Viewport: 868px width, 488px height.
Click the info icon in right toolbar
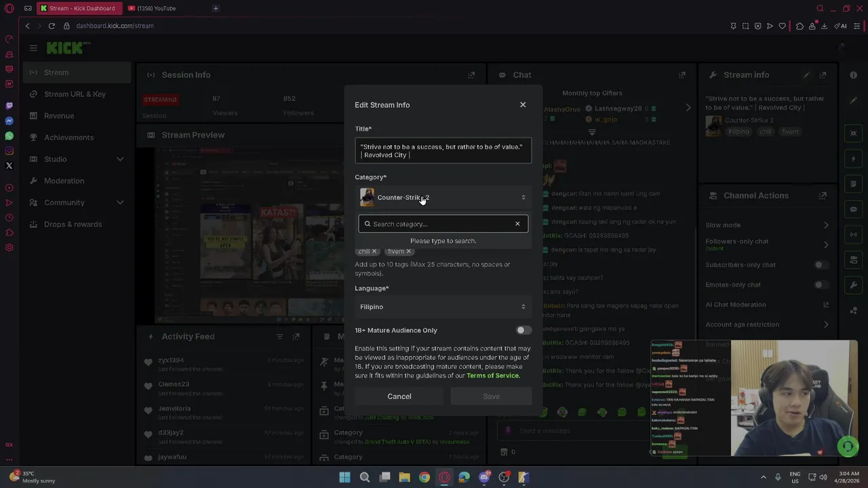[854, 75]
